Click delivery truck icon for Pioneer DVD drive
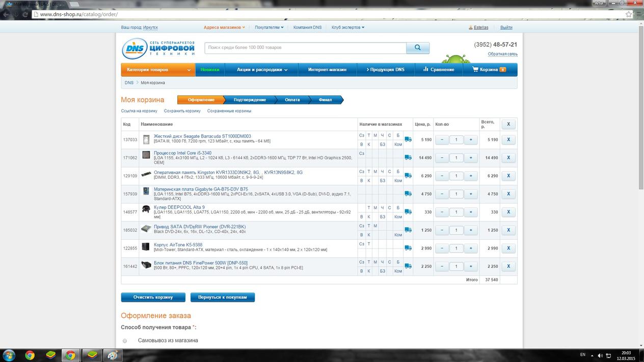Viewport: 644px width, 362px height. click(x=408, y=230)
